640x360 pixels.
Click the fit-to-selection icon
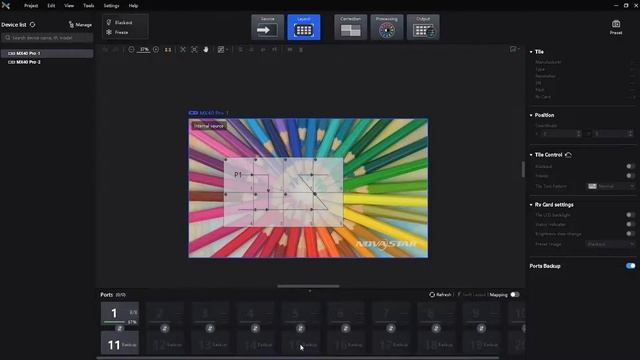(194, 49)
